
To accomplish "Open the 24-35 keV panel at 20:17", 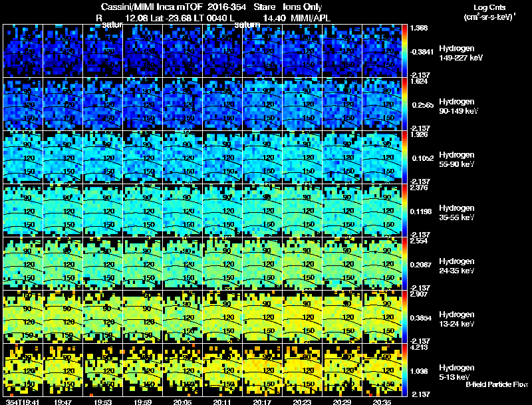I will coord(262,264).
